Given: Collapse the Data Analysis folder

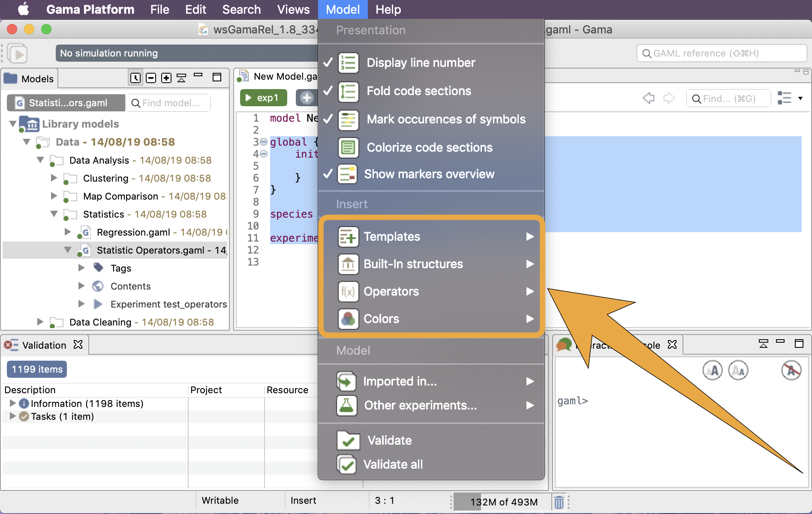Looking at the screenshot, I should click(x=40, y=160).
